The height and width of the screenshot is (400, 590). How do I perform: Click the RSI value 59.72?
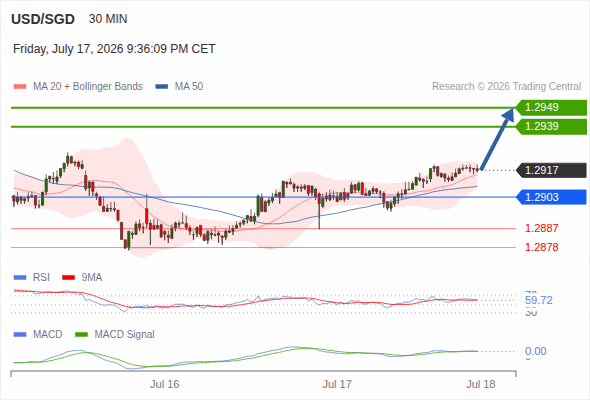(539, 300)
